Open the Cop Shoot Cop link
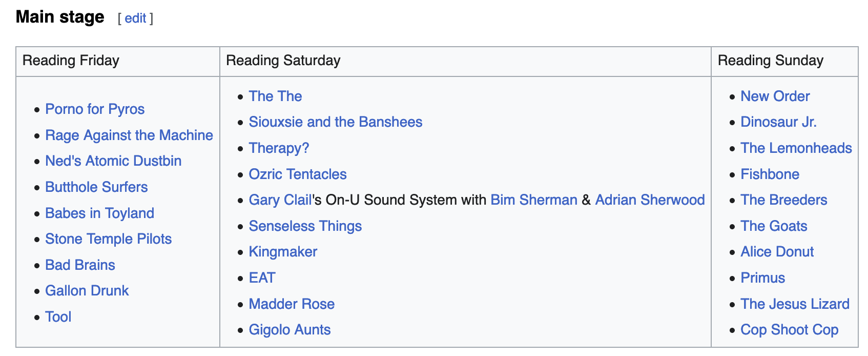This screenshot has height=356, width=868. pyautogui.click(x=789, y=330)
